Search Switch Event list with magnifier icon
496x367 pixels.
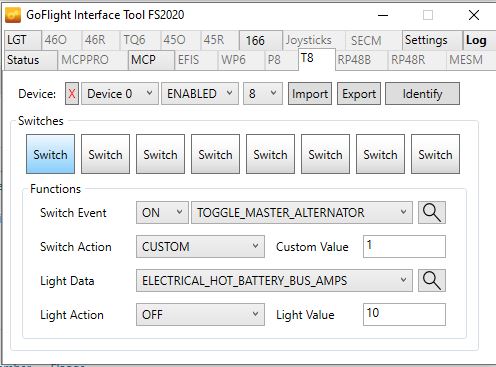pos(432,212)
